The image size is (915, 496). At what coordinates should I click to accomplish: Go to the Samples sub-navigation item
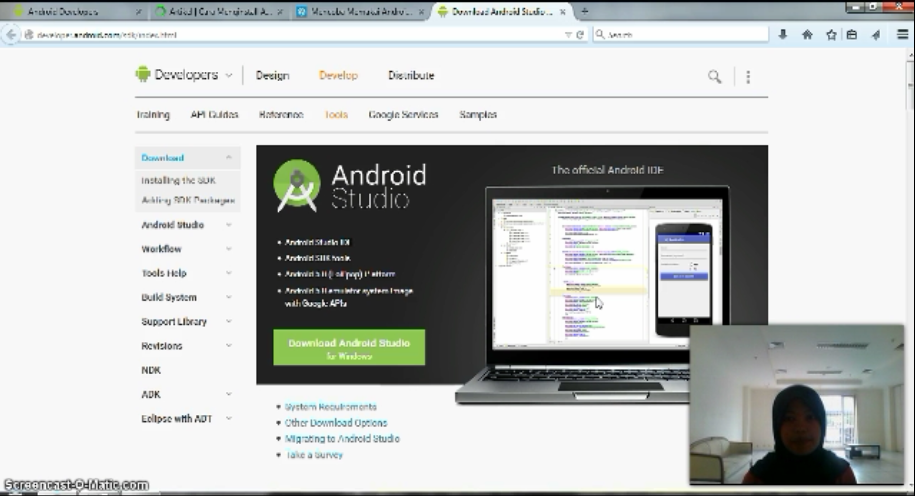[478, 114]
